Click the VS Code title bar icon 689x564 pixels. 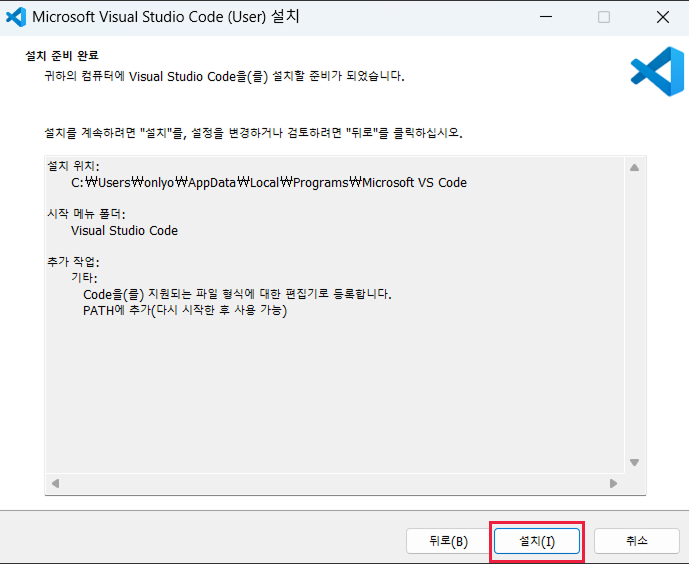pos(16,17)
